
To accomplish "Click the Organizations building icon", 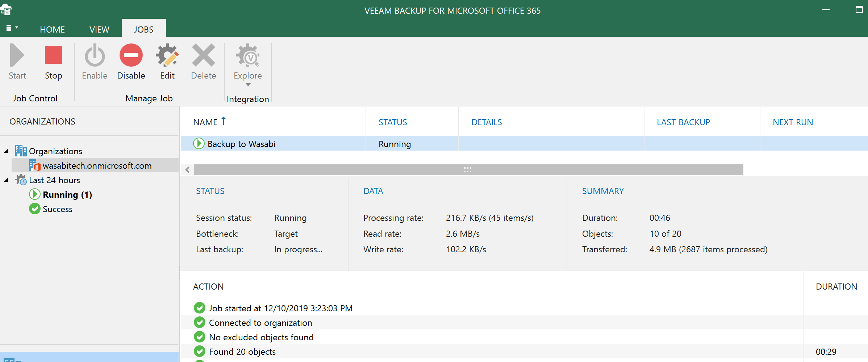I will 21,151.
